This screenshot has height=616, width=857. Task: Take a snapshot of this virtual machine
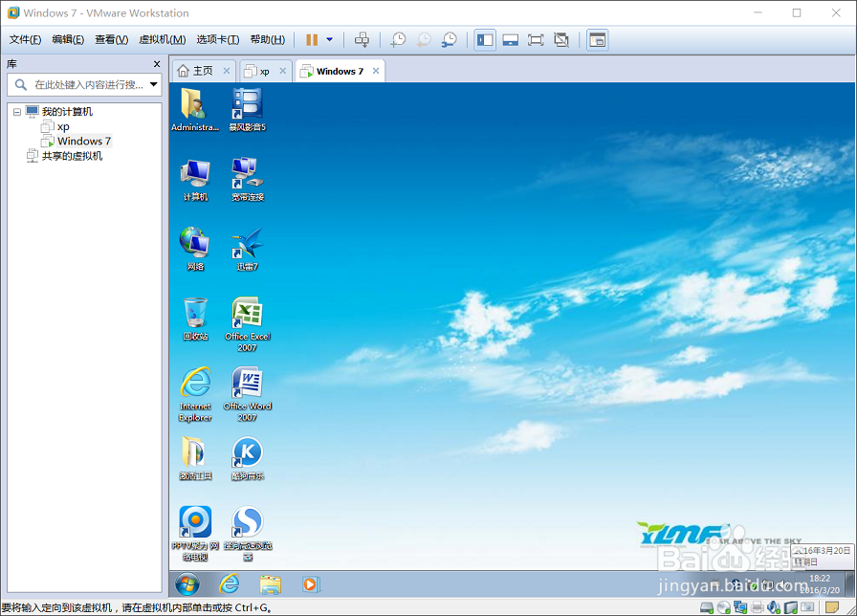398,40
